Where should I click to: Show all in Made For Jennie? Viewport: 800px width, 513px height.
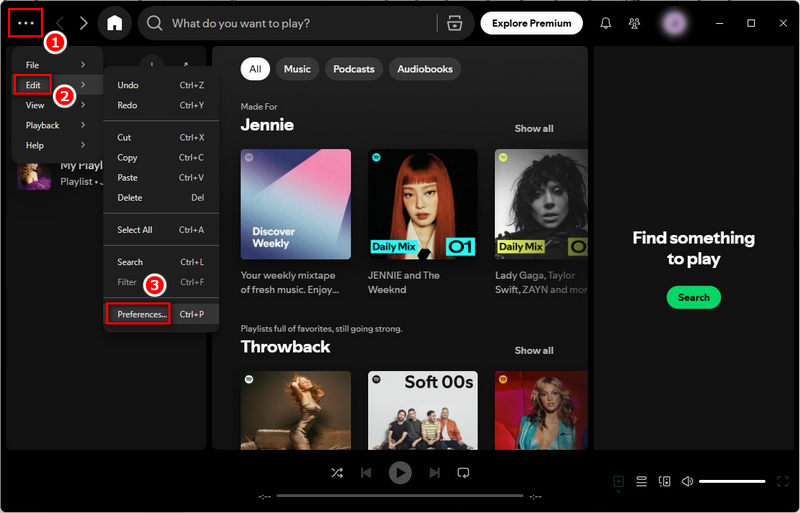[534, 129]
